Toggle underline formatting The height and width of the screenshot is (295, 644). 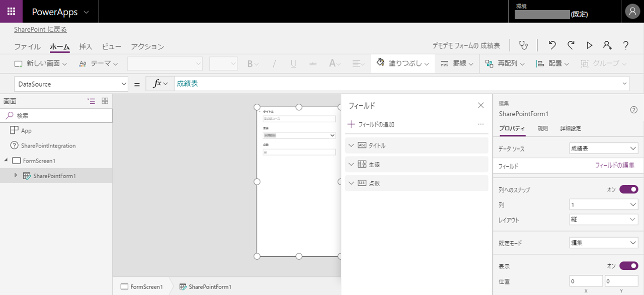point(293,63)
